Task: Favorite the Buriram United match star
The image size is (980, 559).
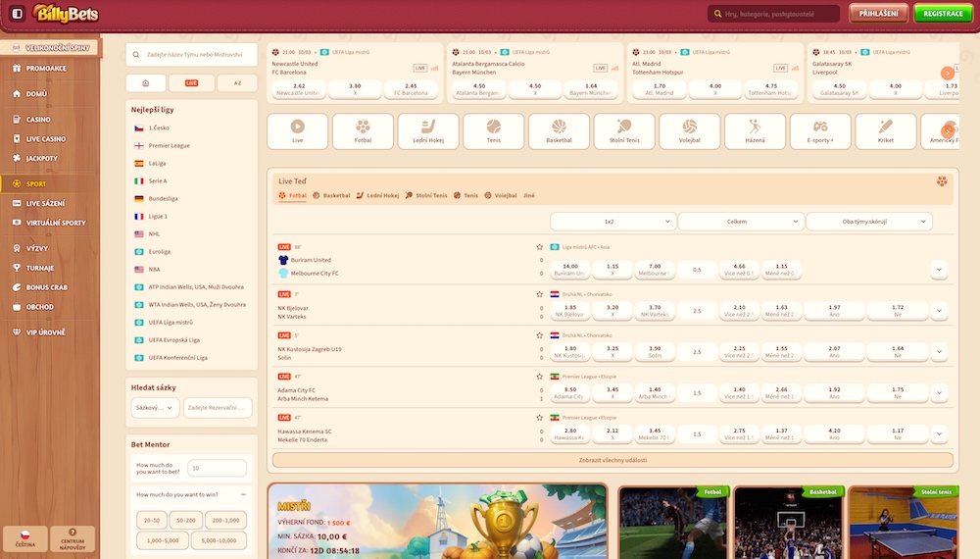Action: (x=539, y=247)
